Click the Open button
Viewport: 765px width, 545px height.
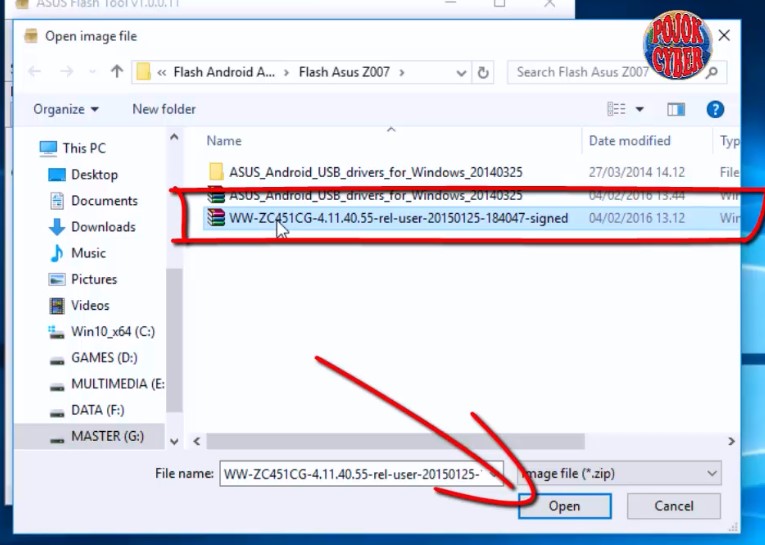(x=564, y=506)
